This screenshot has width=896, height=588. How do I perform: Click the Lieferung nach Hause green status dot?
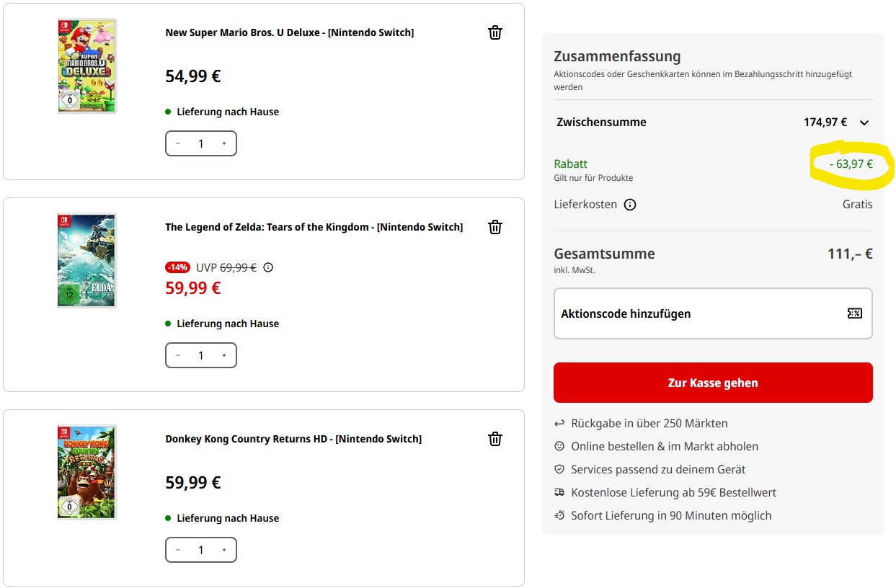tap(169, 112)
